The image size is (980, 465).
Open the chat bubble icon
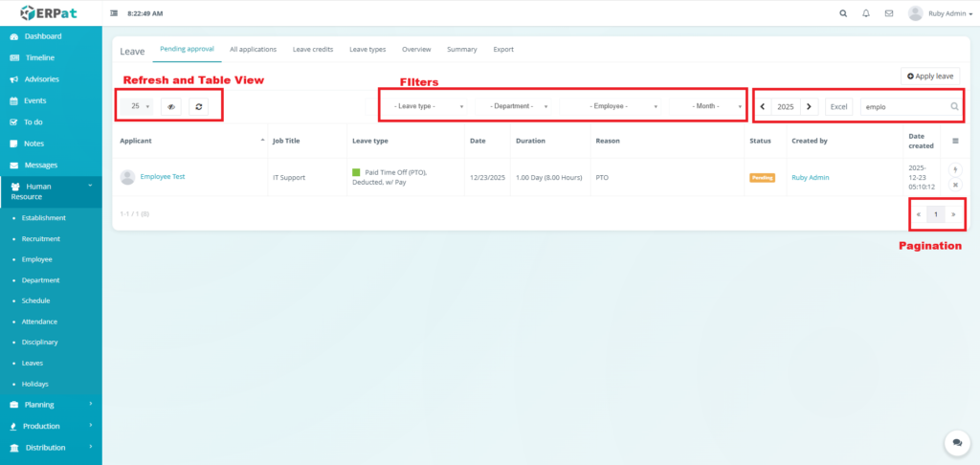957,442
